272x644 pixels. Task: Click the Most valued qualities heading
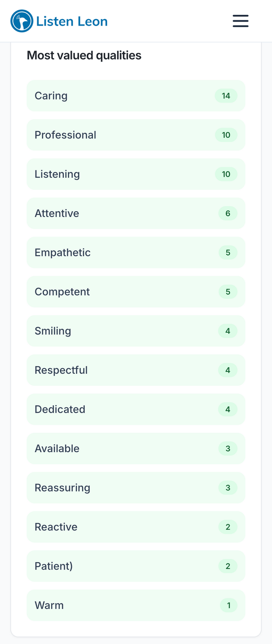point(84,56)
